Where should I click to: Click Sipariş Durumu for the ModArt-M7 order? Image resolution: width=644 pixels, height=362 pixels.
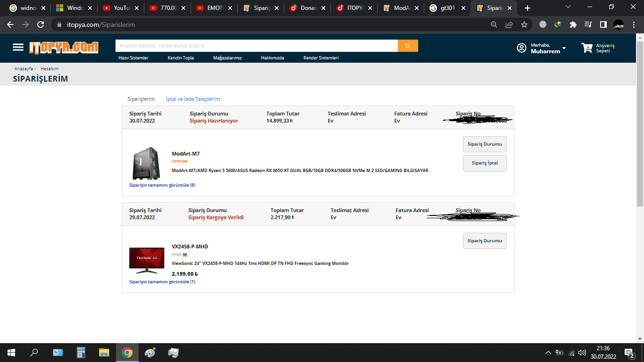click(x=485, y=144)
